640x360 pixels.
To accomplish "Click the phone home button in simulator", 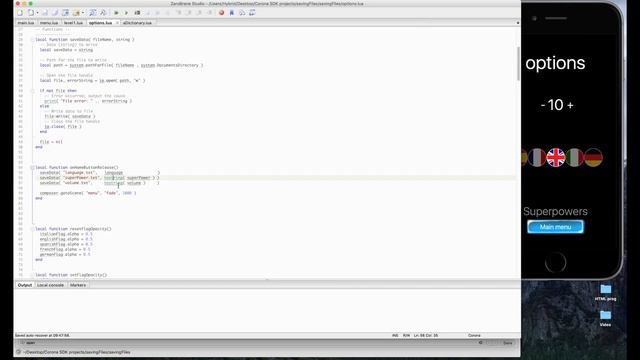I will tap(555, 262).
